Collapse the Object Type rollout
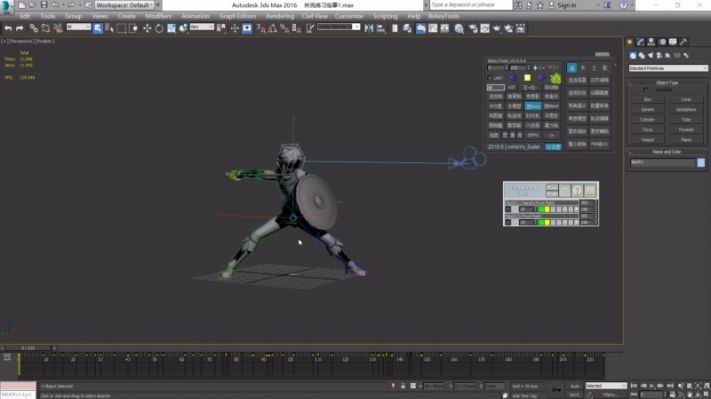Image resolution: width=711 pixels, height=399 pixels. pyautogui.click(x=667, y=83)
